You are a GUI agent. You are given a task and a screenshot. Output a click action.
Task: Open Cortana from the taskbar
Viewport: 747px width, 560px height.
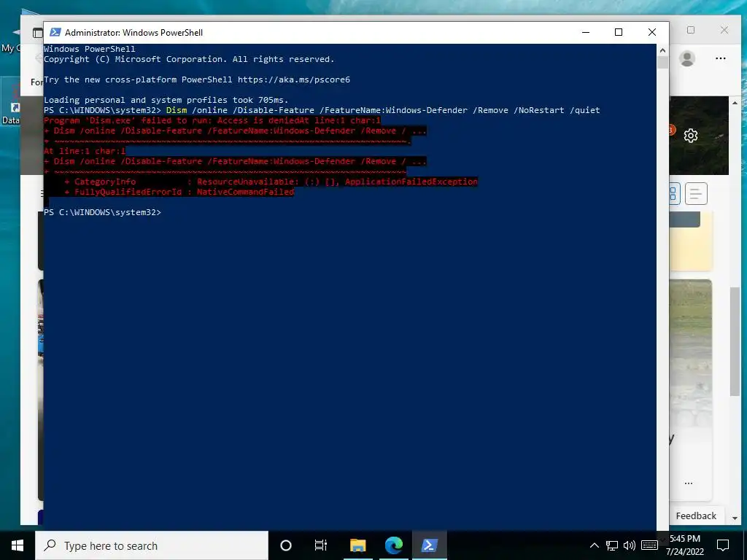(x=285, y=545)
